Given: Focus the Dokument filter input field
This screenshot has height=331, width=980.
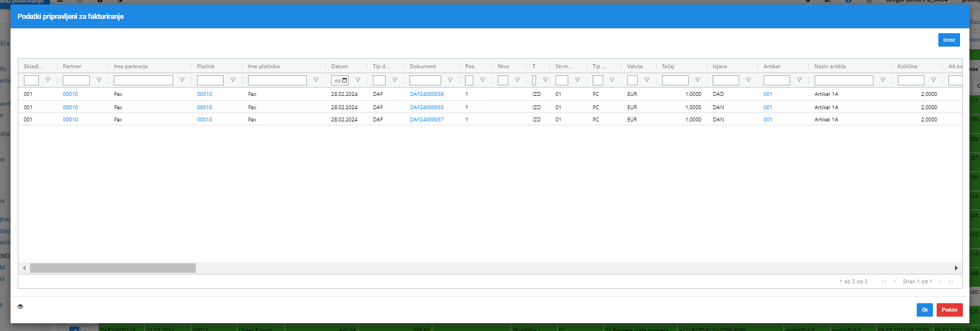Looking at the screenshot, I should (x=425, y=80).
